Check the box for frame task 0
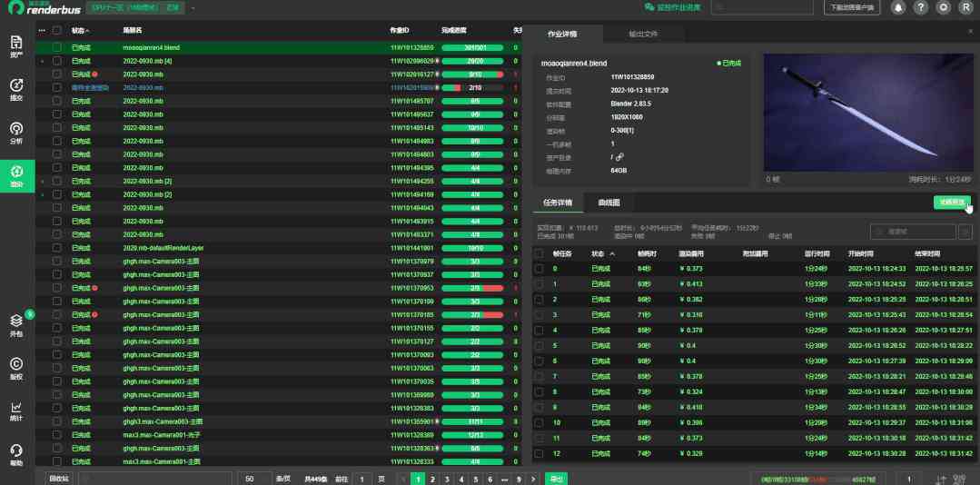980x485 pixels. (539, 269)
